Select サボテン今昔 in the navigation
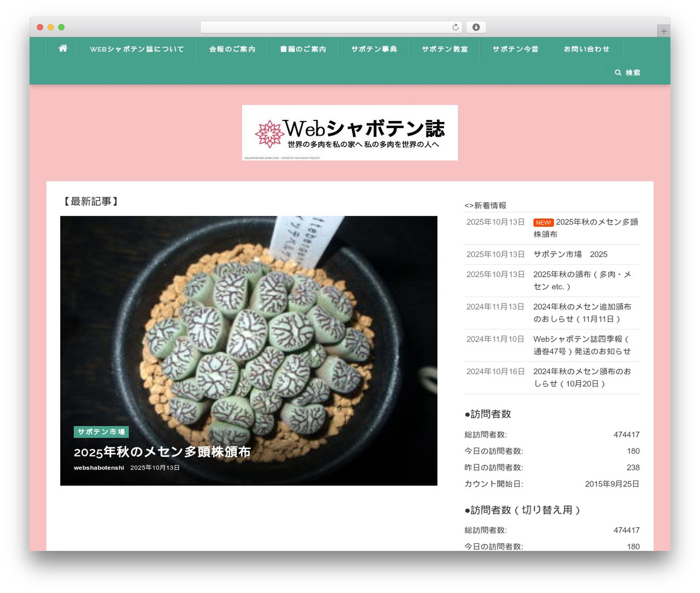The height and width of the screenshot is (593, 700). click(515, 49)
